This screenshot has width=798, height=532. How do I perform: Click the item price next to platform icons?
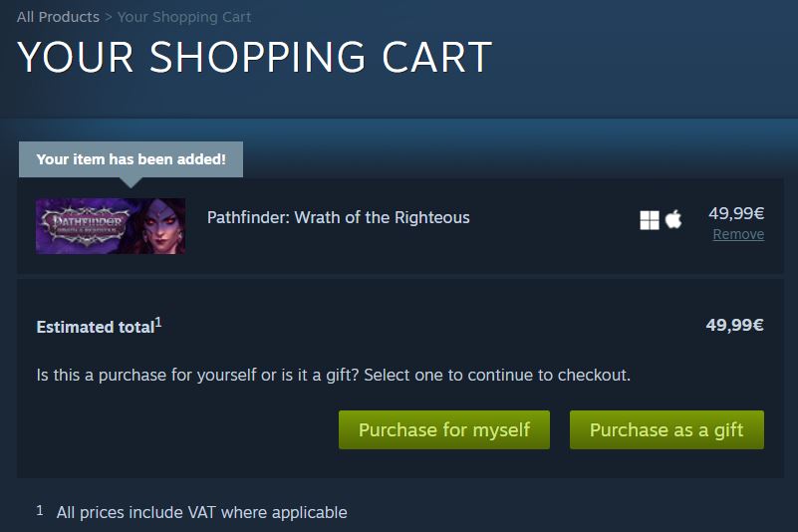click(x=736, y=213)
